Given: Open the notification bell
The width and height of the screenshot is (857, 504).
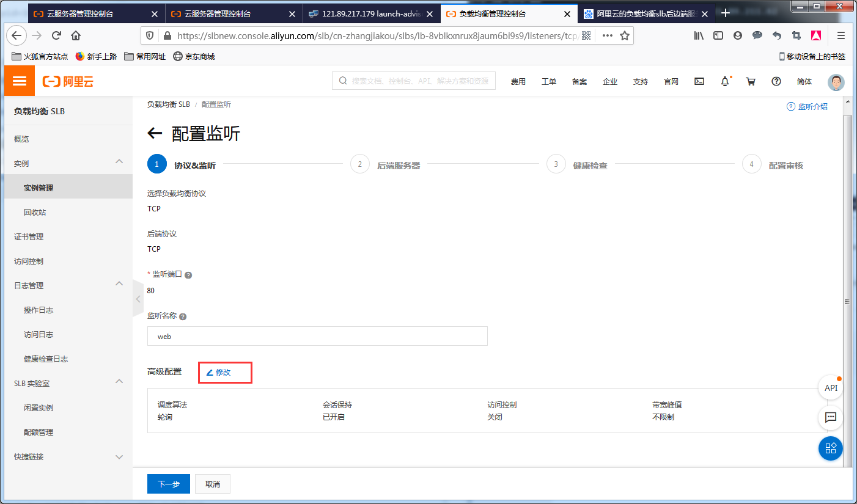Looking at the screenshot, I should pyautogui.click(x=725, y=81).
